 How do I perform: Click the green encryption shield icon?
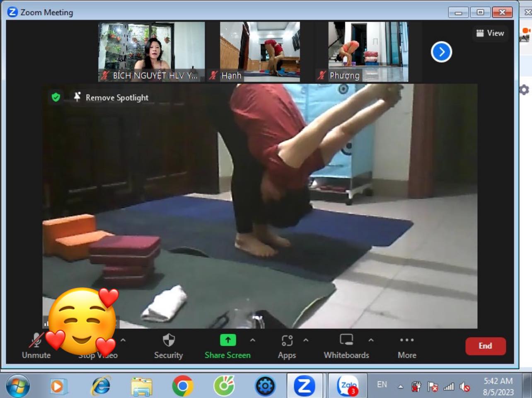(x=56, y=97)
